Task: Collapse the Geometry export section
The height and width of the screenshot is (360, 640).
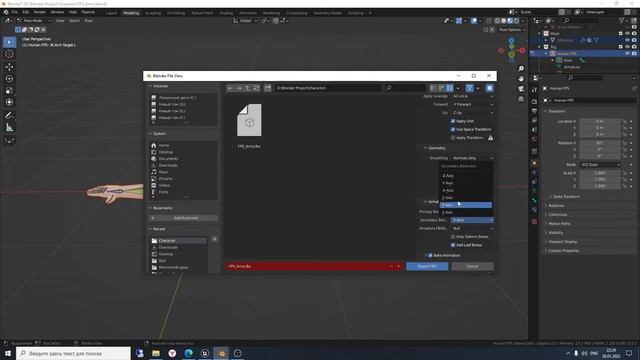Action: [435, 148]
